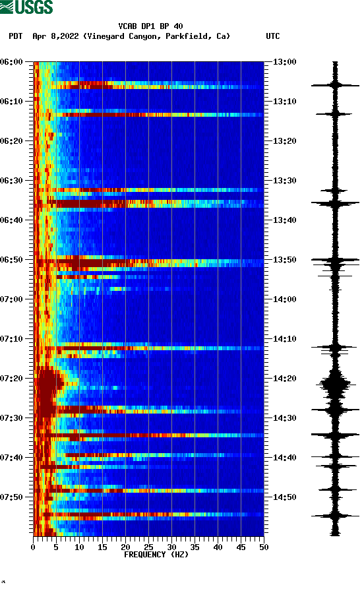Click the broadband event band near 06:36
The height and width of the screenshot is (589, 364).
[x=149, y=204]
